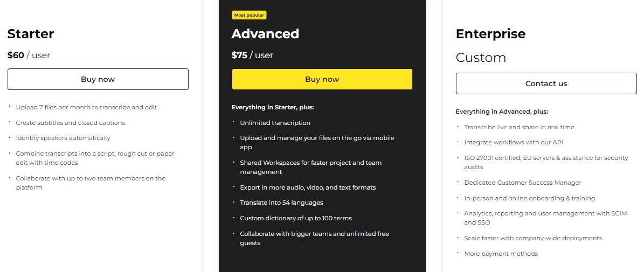Screen dimensions: 644x272
Task: Click the $60 / user price
Action: (x=29, y=55)
